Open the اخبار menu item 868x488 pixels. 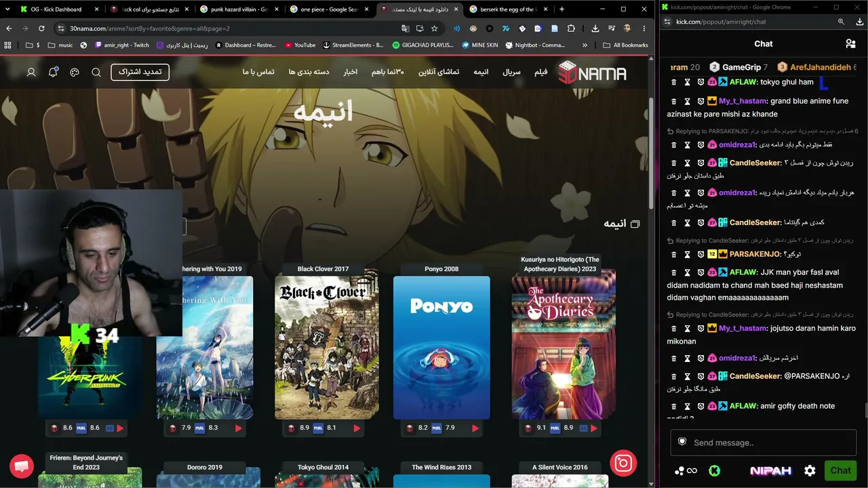tap(351, 72)
